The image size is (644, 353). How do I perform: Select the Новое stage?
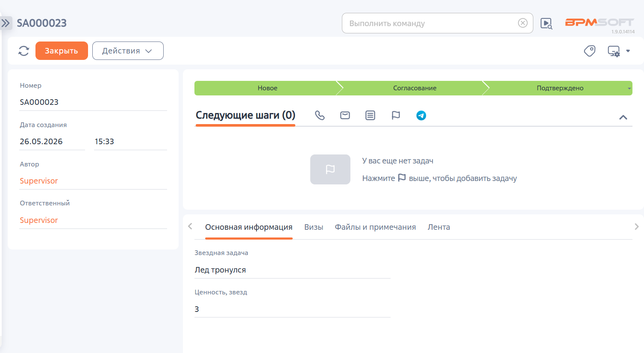pos(268,88)
